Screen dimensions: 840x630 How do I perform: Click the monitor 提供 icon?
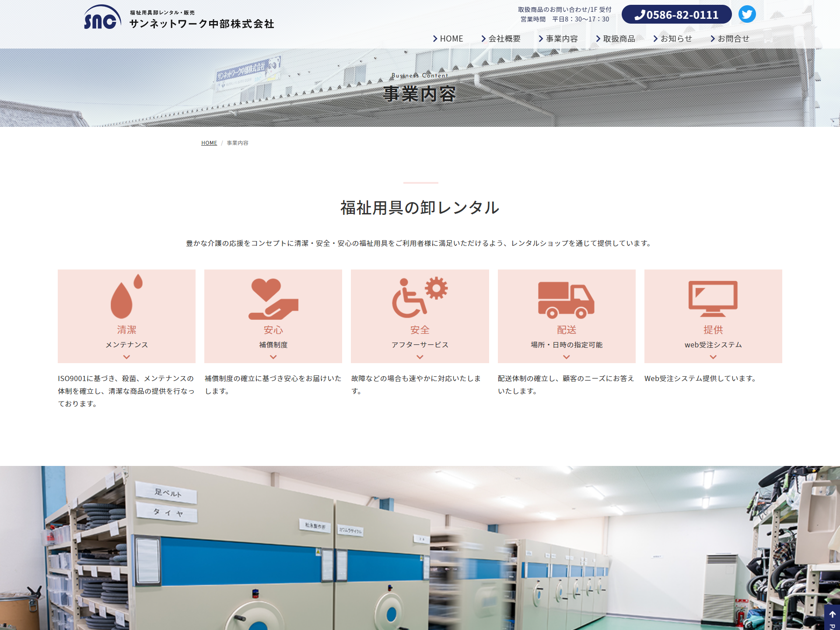(713, 299)
